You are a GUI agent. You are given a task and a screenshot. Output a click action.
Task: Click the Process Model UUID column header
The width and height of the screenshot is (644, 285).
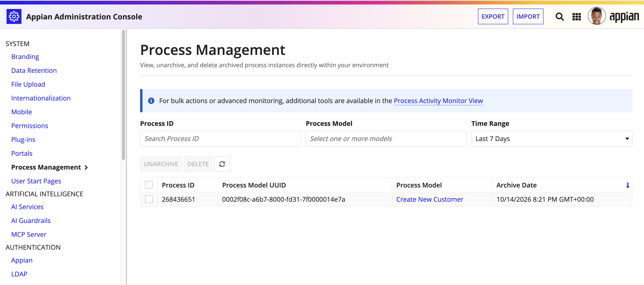(x=254, y=185)
